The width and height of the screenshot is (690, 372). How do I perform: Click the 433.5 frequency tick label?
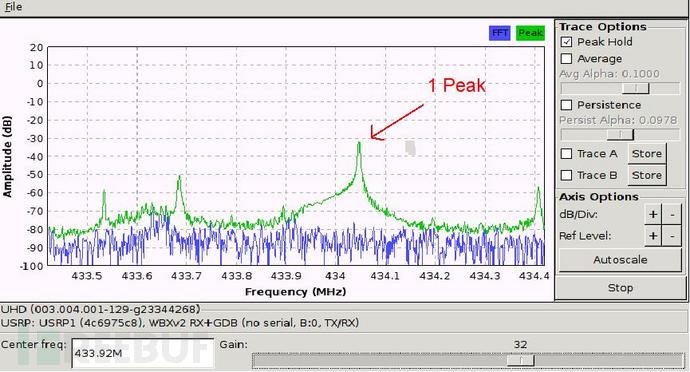tap(87, 276)
